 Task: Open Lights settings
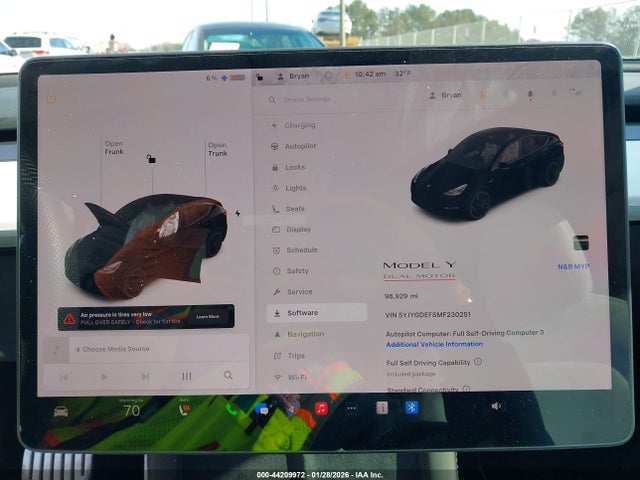[x=289, y=188]
